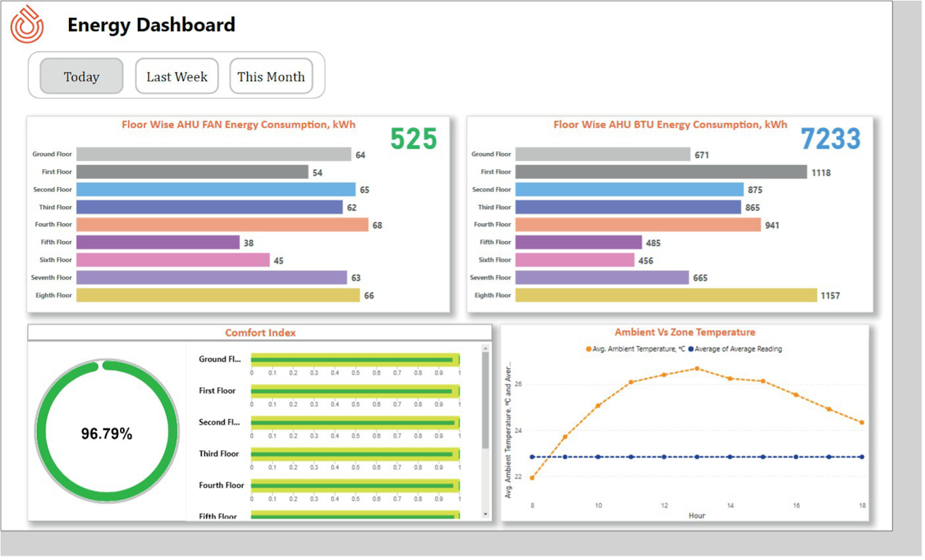Click the scroll up arrow in Comfort Index list

(x=485, y=349)
